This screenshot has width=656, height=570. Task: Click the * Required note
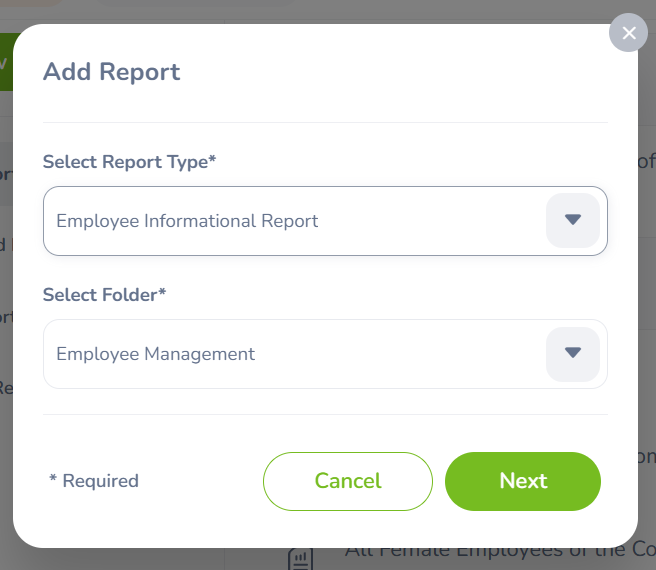pyautogui.click(x=94, y=481)
